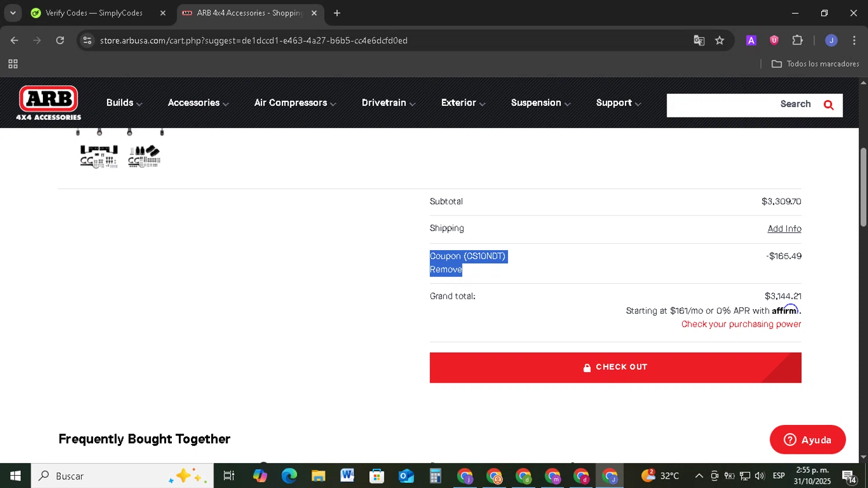Open Todos los marcadores folder
The height and width of the screenshot is (488, 868).
[x=815, y=64]
